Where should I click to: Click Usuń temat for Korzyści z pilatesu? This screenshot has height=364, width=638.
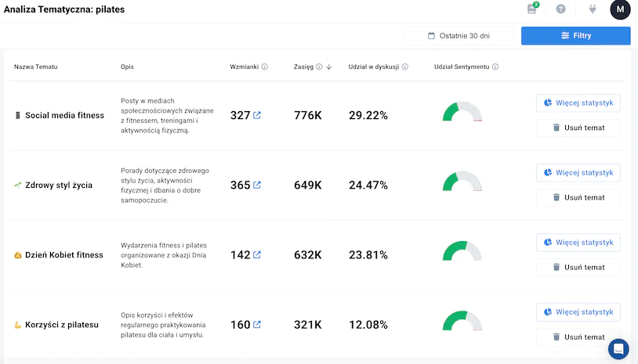pyautogui.click(x=578, y=337)
